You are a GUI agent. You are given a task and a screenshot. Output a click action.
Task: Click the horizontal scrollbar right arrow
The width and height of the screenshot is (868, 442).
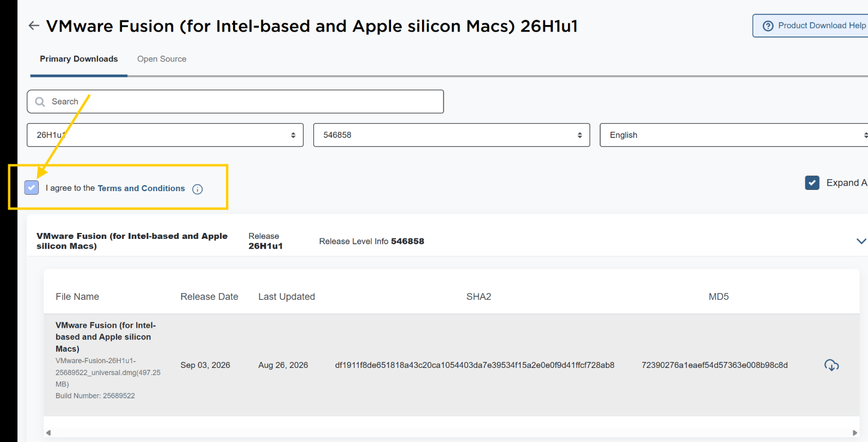pyautogui.click(x=855, y=432)
